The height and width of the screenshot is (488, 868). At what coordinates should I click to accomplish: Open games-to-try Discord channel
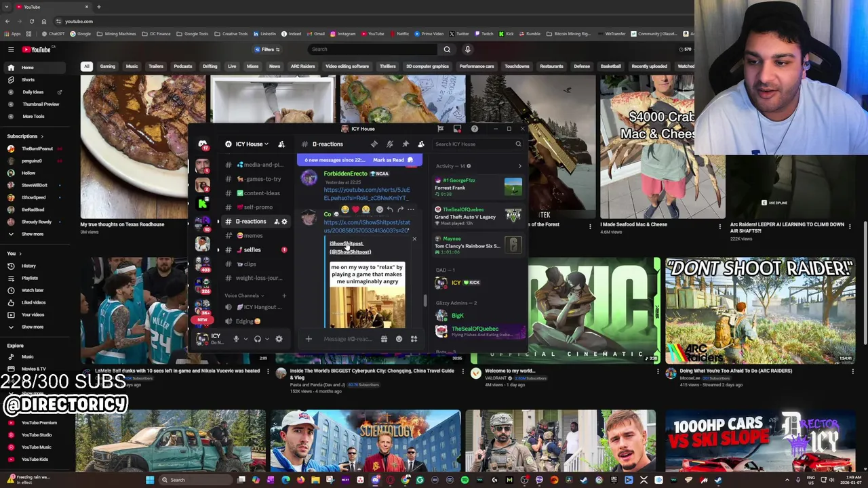[x=255, y=179]
